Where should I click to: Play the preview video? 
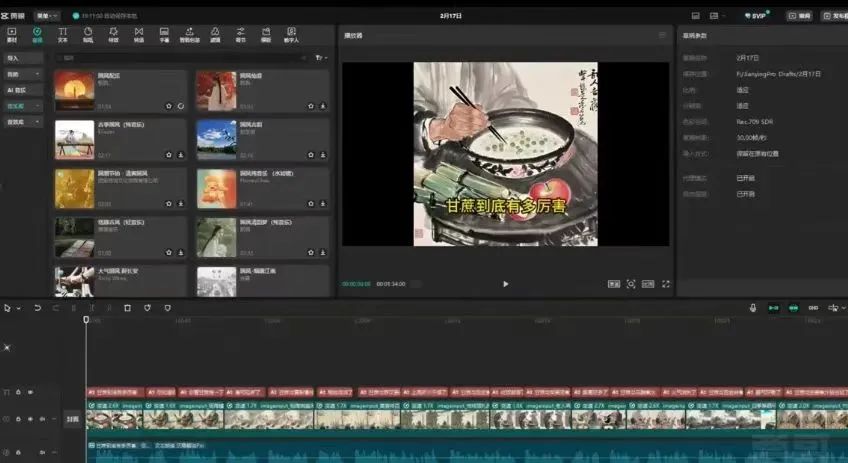pos(506,284)
